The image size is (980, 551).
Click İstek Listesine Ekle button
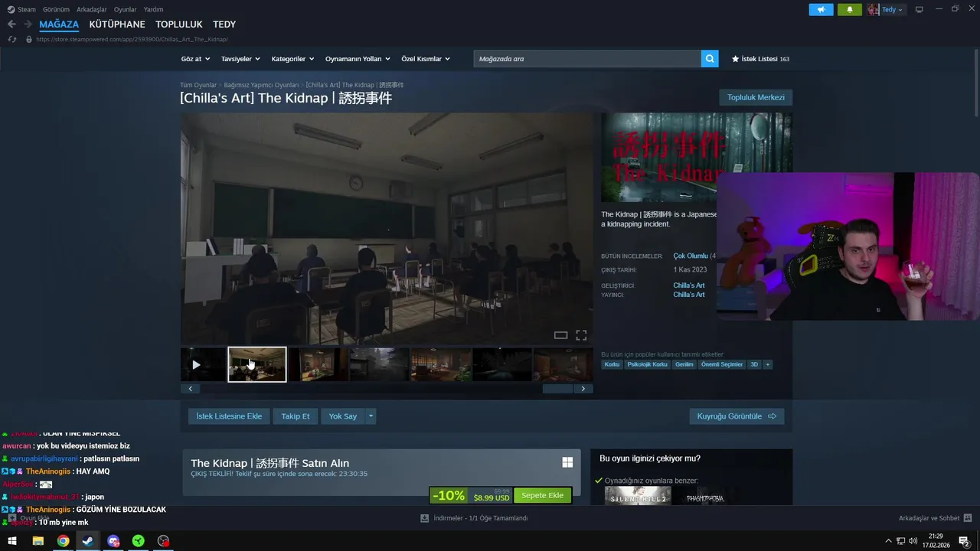click(229, 416)
